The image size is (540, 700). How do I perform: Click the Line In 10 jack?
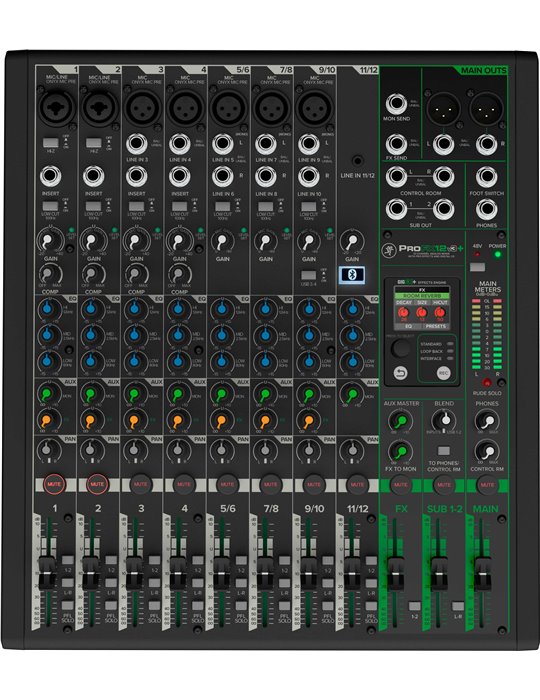[x=309, y=176]
